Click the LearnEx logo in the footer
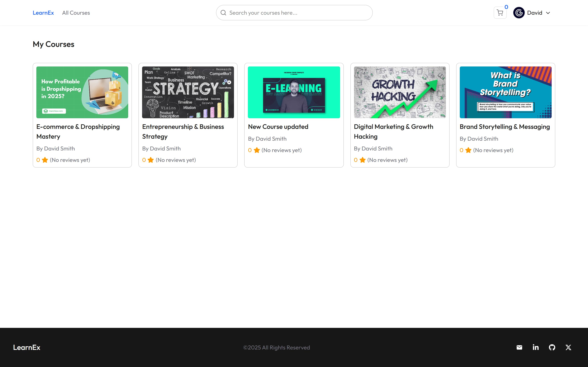Screen dimensions: 588x367 [27, 347]
